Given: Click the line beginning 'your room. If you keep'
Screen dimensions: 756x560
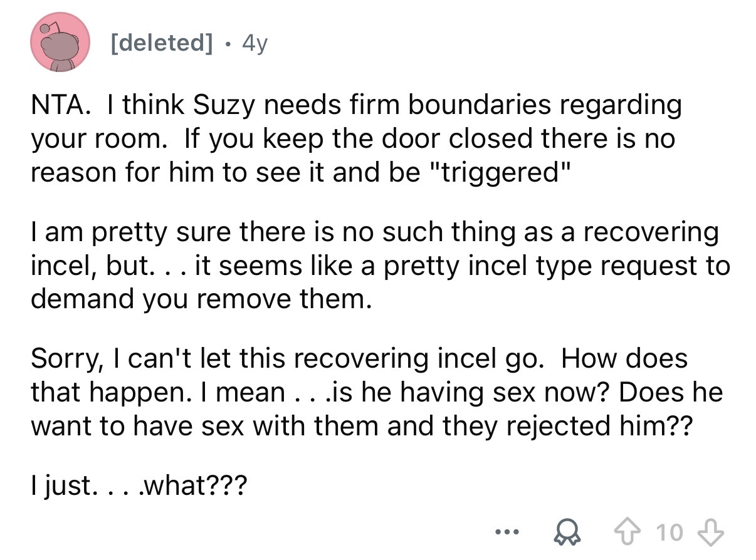Looking at the screenshot, I should 353,138.
